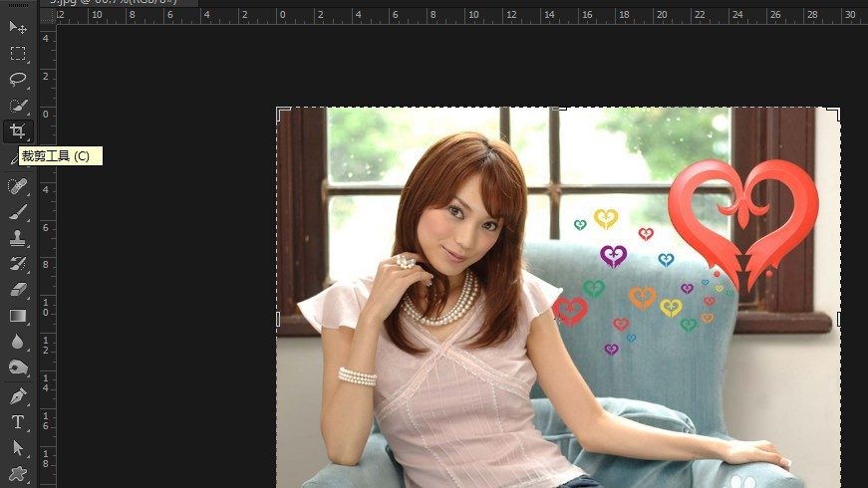Select the Path Selection tool

pyautogui.click(x=18, y=448)
